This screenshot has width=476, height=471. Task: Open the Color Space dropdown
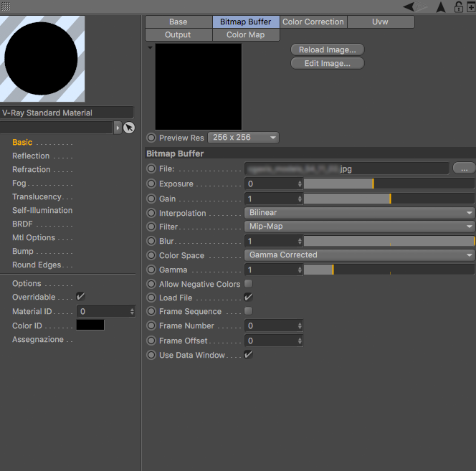coord(359,254)
